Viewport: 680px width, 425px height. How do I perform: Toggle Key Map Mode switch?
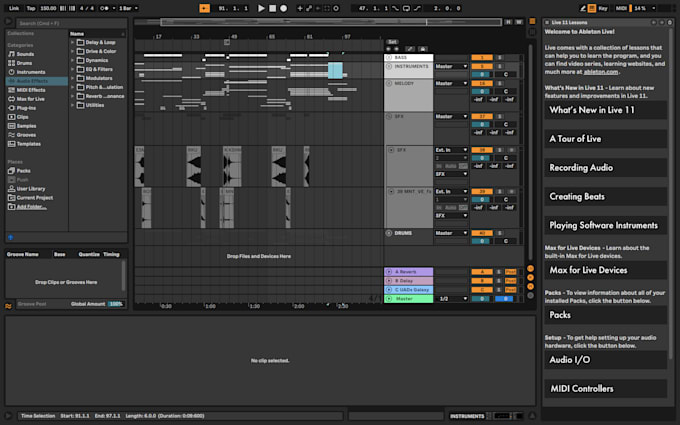point(603,8)
